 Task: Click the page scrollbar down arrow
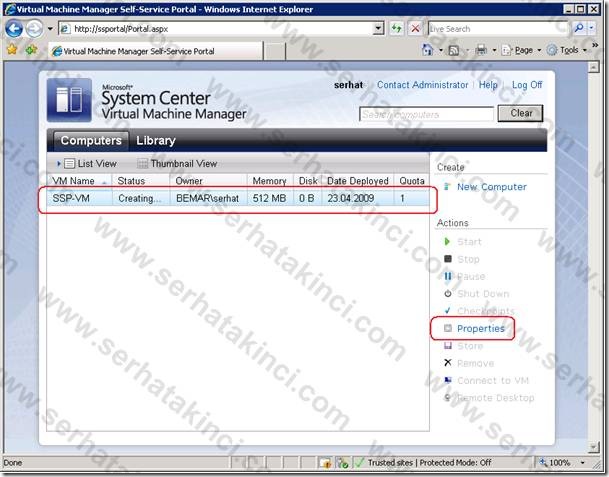click(x=593, y=447)
